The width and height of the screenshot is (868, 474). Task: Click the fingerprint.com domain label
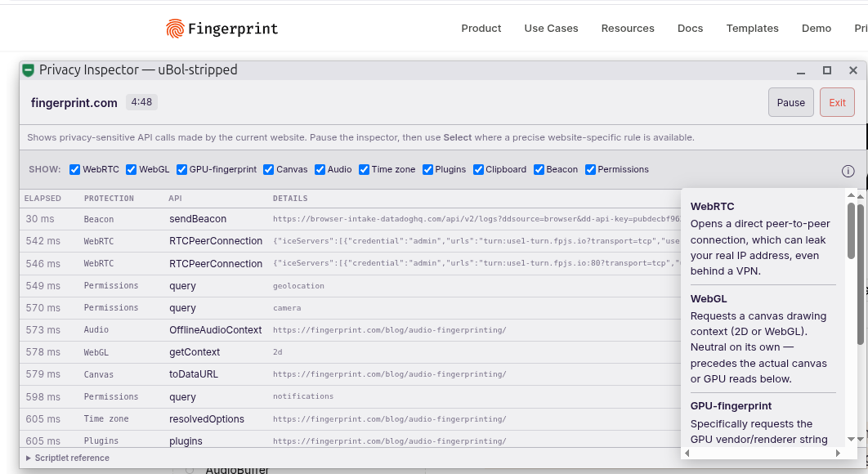74,103
